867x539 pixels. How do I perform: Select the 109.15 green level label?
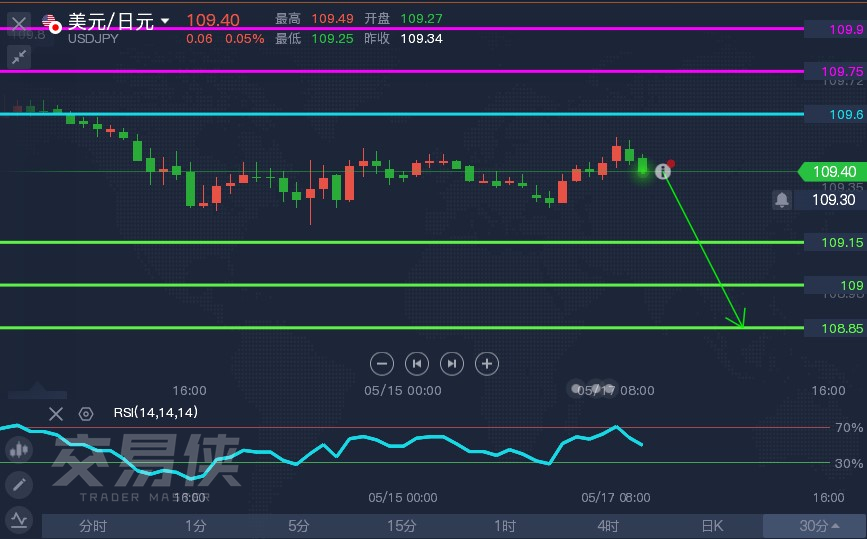836,242
